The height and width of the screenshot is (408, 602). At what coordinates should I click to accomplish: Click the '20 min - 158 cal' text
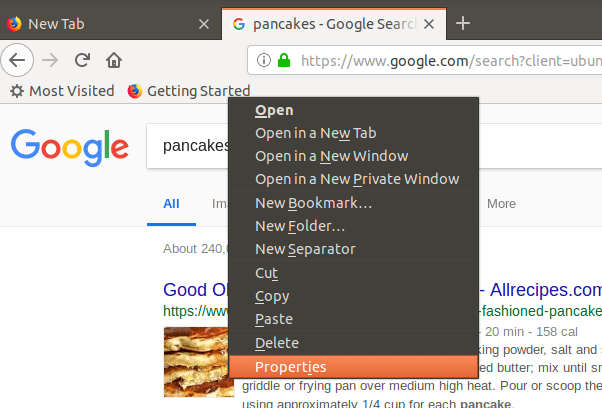pyautogui.click(x=531, y=332)
